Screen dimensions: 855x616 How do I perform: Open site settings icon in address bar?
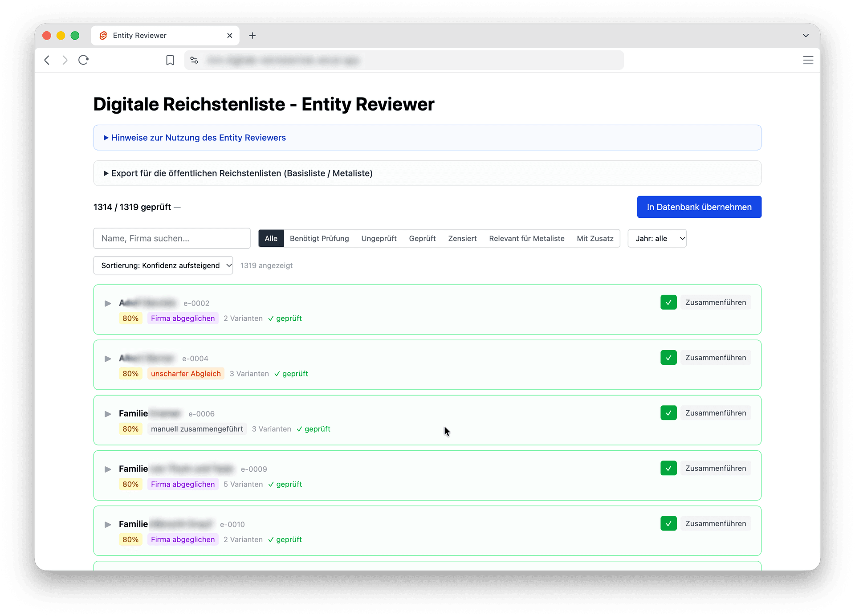coord(194,60)
